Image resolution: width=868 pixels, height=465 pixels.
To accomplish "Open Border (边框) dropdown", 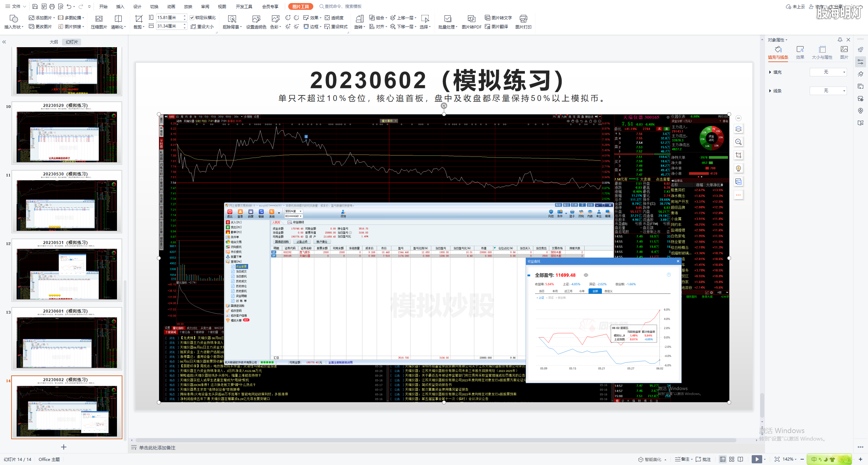I will click(312, 26).
